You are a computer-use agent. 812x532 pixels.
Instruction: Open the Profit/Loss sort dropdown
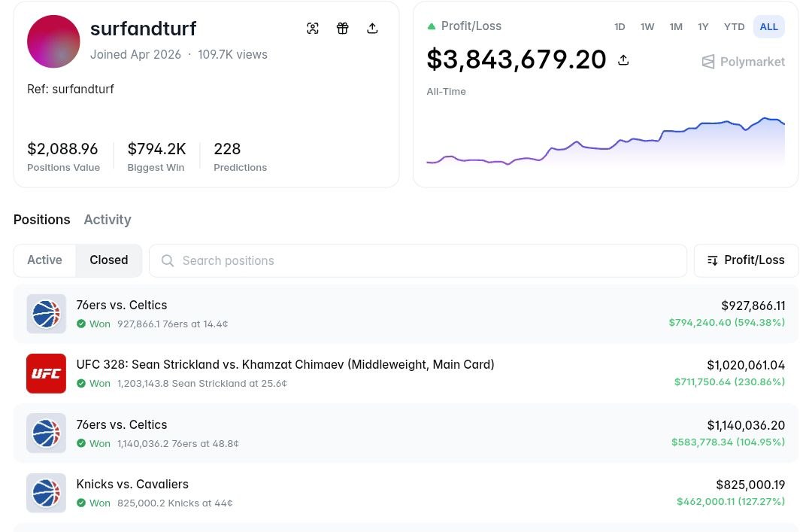[x=747, y=261]
